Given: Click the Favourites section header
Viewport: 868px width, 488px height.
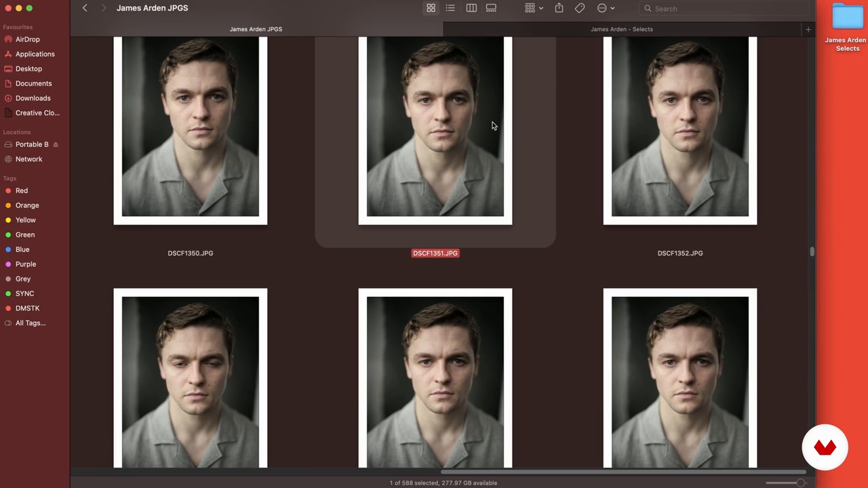Looking at the screenshot, I should (x=18, y=27).
